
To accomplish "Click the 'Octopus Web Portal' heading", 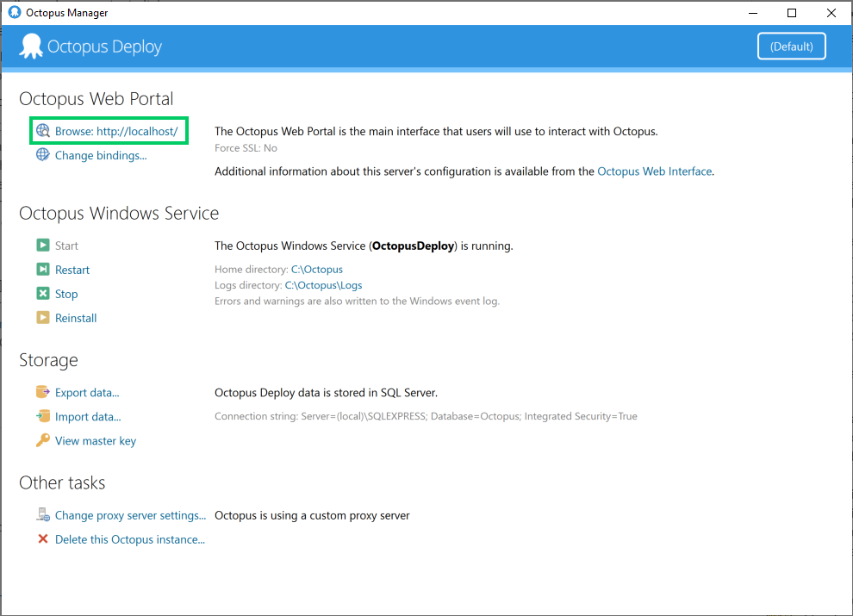I will (x=97, y=99).
